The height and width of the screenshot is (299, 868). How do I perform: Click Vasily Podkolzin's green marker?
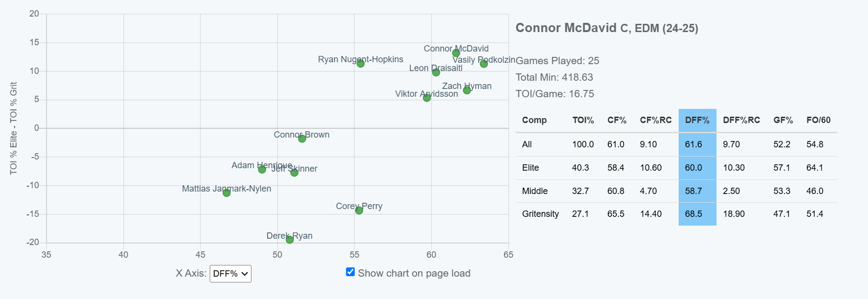[484, 64]
